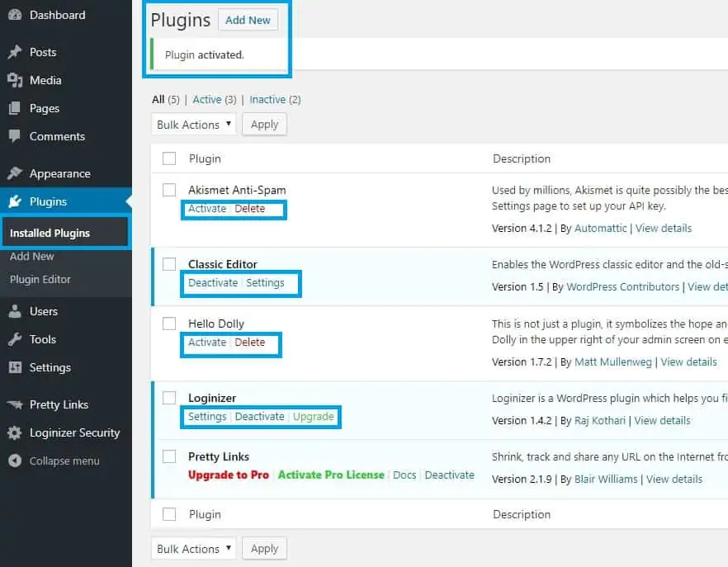
Task: Filter plugins by Inactive (2)
Action: coord(276,100)
